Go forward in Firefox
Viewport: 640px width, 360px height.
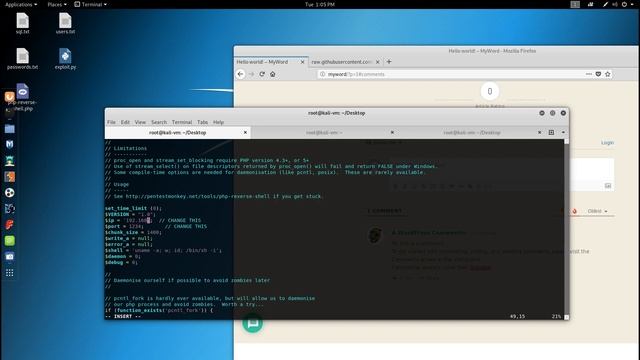251,74
